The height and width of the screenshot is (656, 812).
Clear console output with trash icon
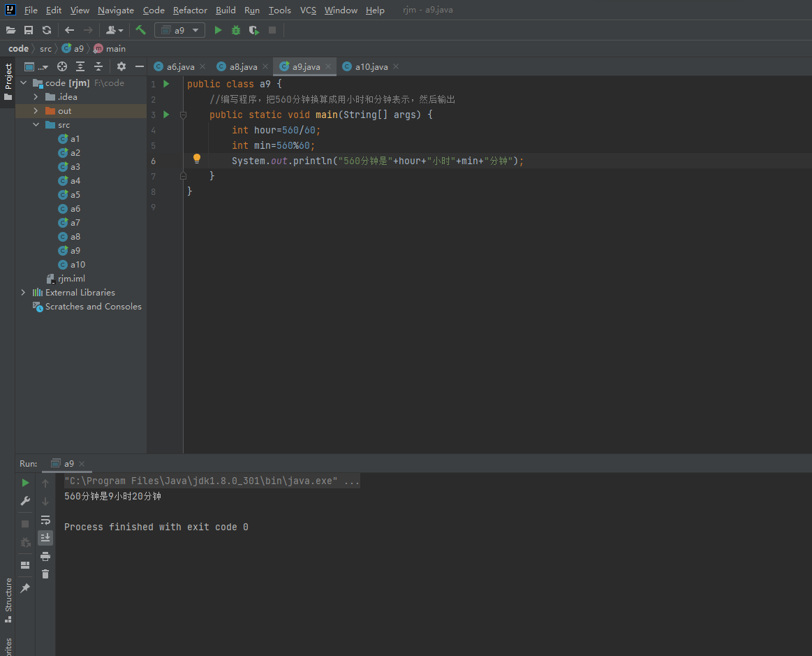coord(45,574)
